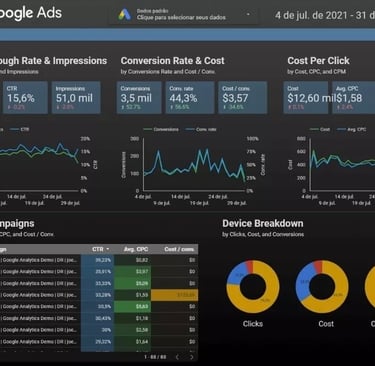375x366 pixels.
Task: Toggle the CTR series in first chart legend
Action: tap(19, 129)
